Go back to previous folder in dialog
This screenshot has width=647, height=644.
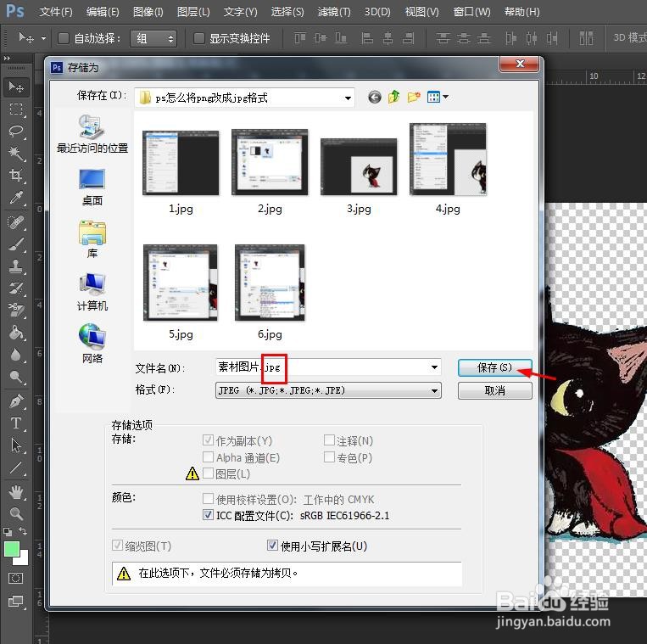pos(375,98)
